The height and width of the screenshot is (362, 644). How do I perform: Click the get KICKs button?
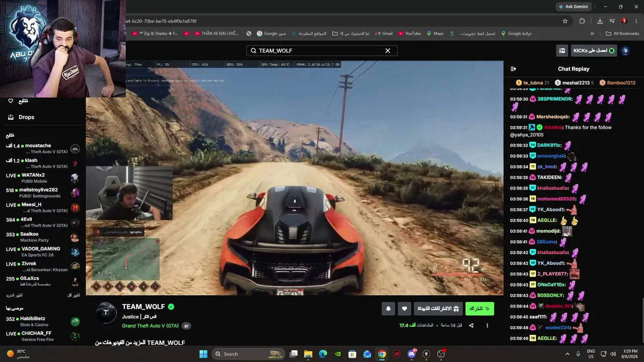tap(594, 51)
